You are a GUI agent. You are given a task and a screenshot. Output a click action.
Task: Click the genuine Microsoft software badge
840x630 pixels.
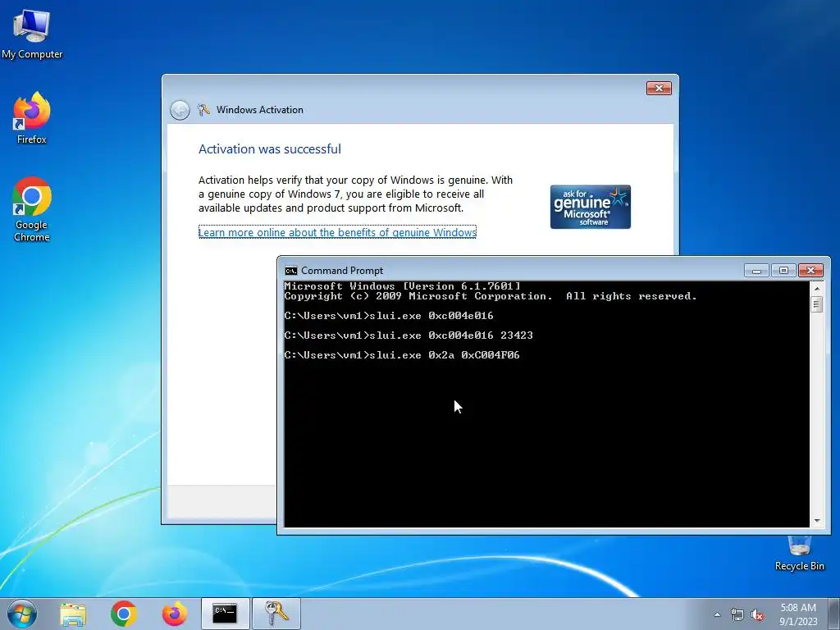(591, 207)
